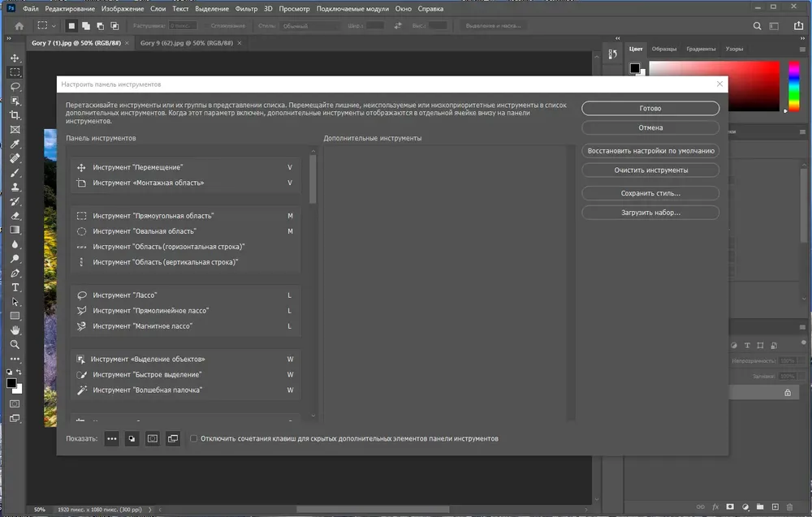812x517 pixels.
Task: Choose the Eyedropper tool
Action: 15,144
